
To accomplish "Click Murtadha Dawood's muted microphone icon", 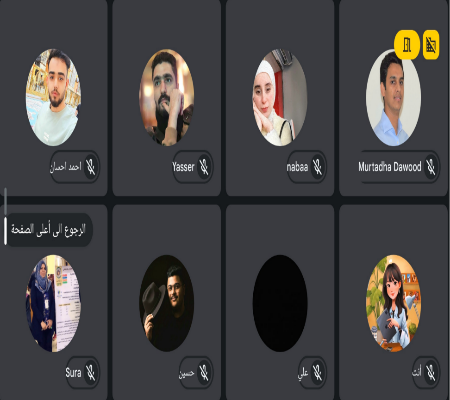I will [x=431, y=167].
